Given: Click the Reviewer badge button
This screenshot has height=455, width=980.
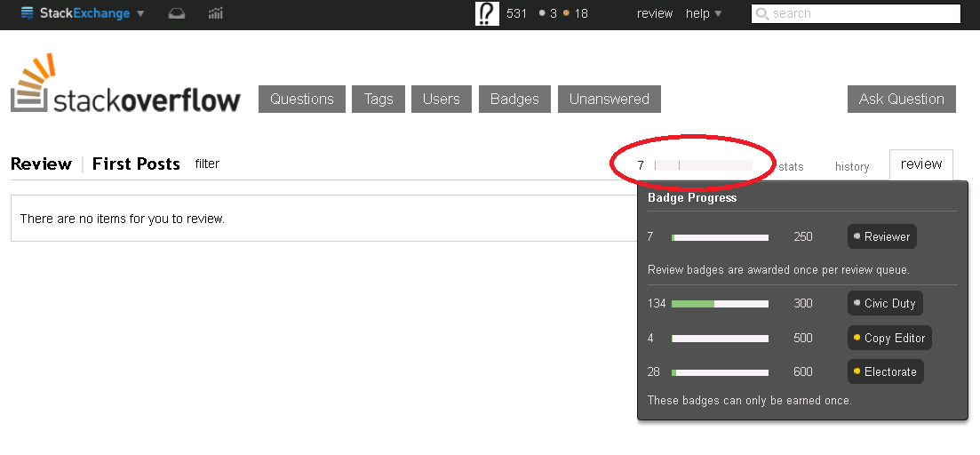Looking at the screenshot, I should point(882,237).
